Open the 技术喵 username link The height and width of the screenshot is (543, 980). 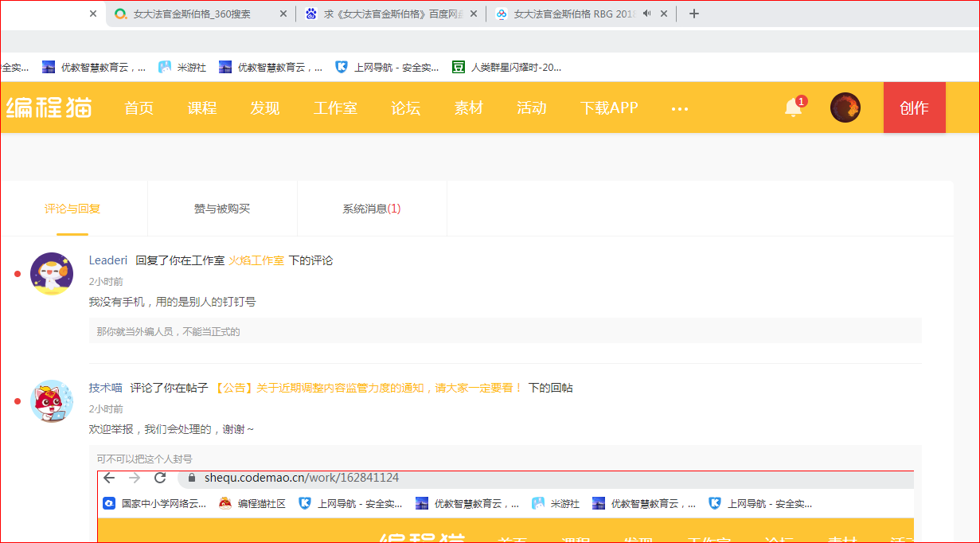pyautogui.click(x=106, y=388)
